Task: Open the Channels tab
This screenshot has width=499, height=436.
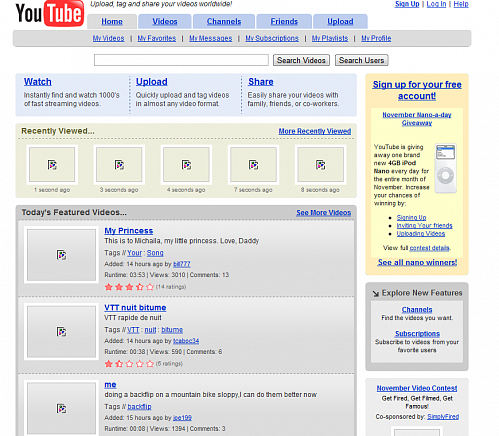Action: coord(224,22)
